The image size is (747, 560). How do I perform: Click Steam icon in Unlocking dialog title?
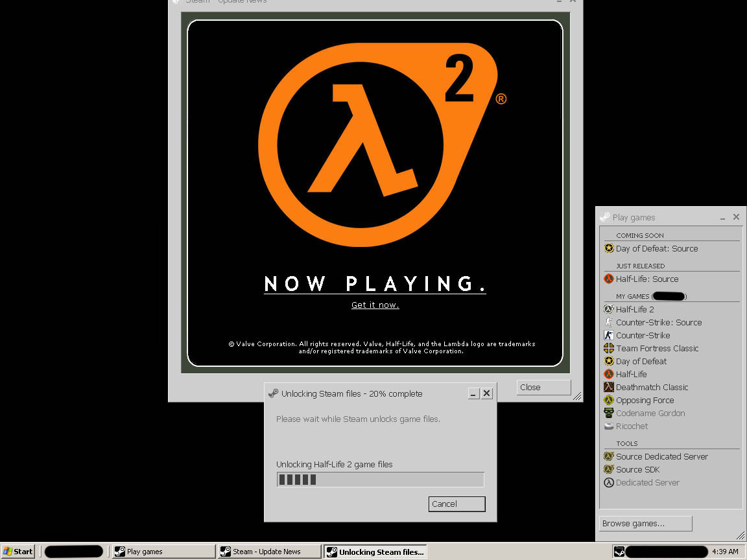(x=274, y=393)
